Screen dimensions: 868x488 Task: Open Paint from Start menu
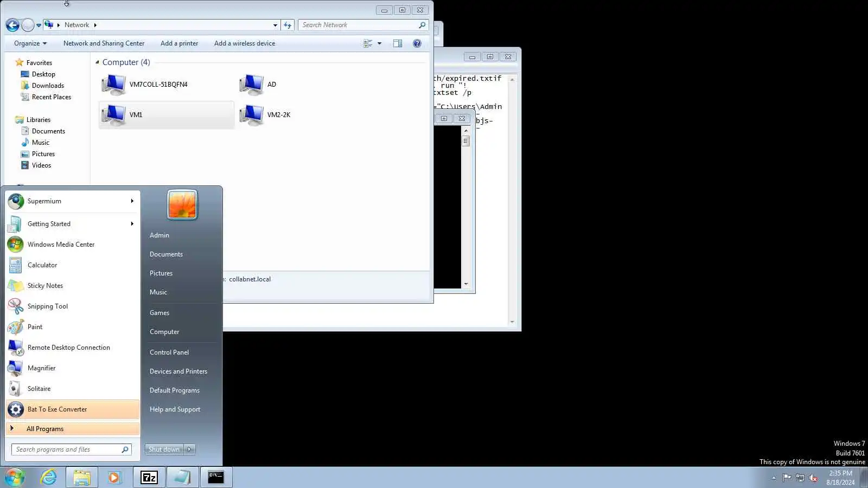72,327
